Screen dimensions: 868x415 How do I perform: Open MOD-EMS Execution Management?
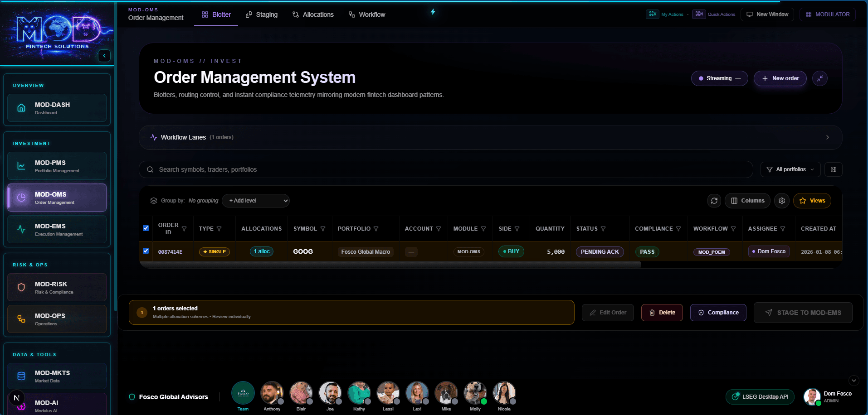click(x=57, y=229)
